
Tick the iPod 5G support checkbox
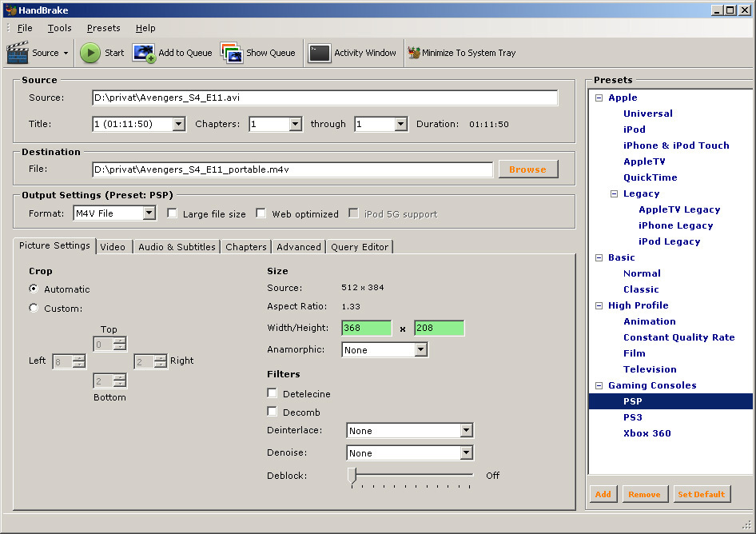point(353,213)
